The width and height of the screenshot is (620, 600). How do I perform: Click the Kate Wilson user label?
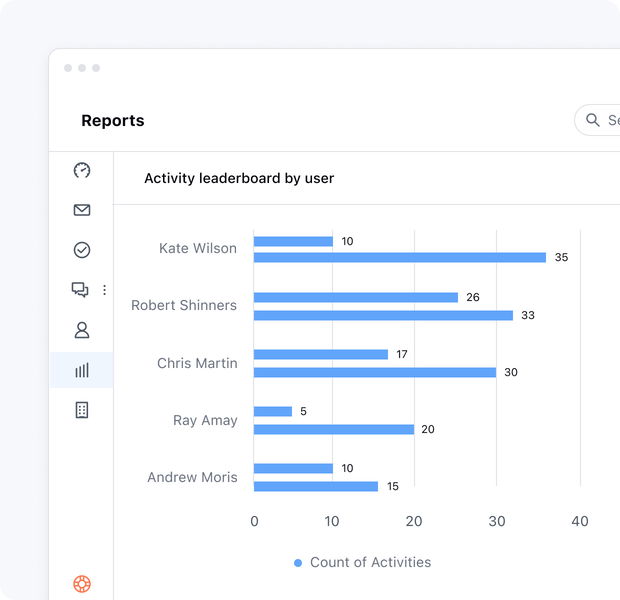point(198,249)
